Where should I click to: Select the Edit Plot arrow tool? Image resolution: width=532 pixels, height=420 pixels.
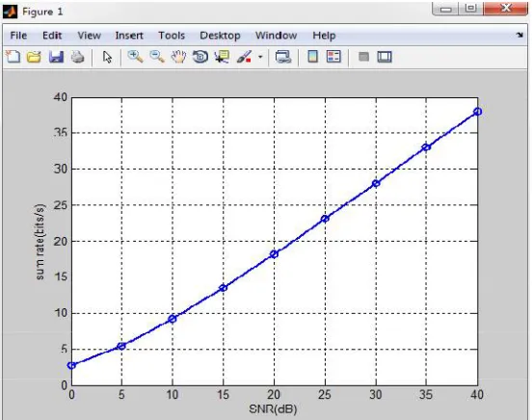107,57
